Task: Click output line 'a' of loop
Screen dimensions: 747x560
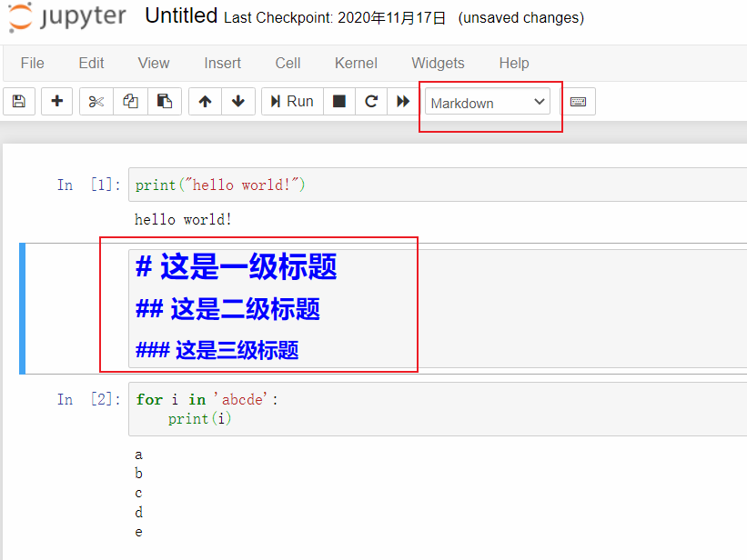Action: coord(138,455)
